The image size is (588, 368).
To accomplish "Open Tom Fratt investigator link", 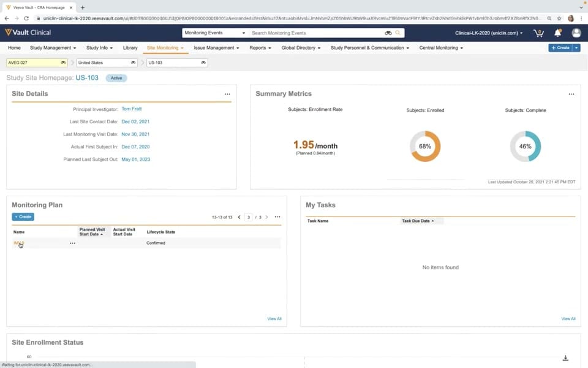I will [132, 109].
